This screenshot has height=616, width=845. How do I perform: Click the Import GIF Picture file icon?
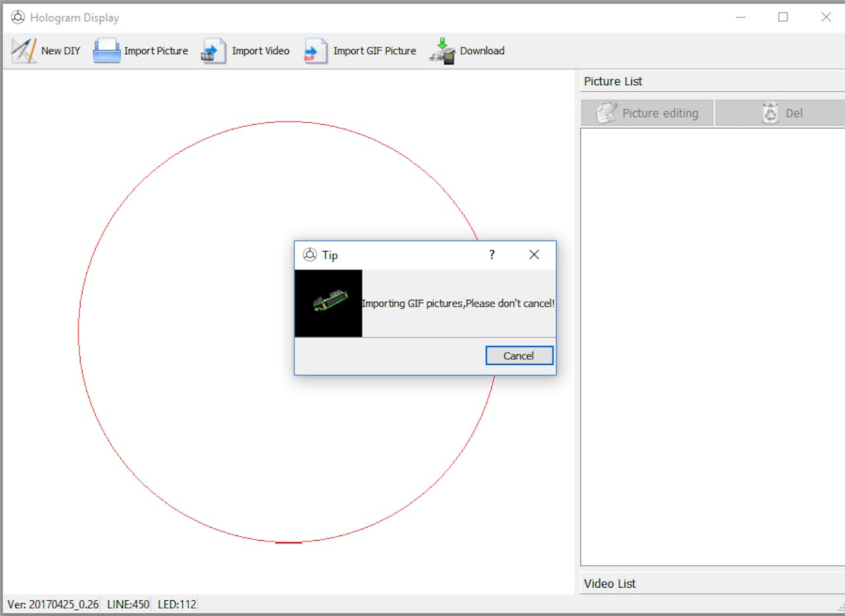tap(316, 51)
